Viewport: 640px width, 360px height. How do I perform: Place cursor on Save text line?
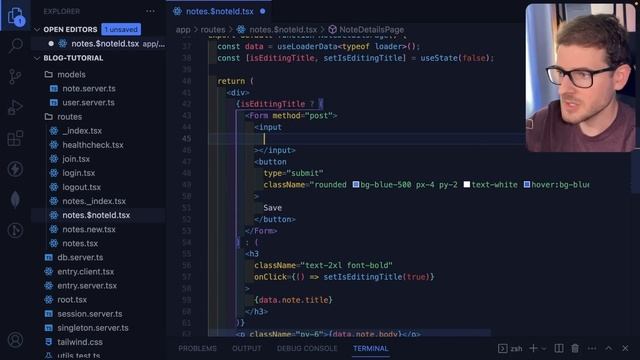(x=272, y=208)
